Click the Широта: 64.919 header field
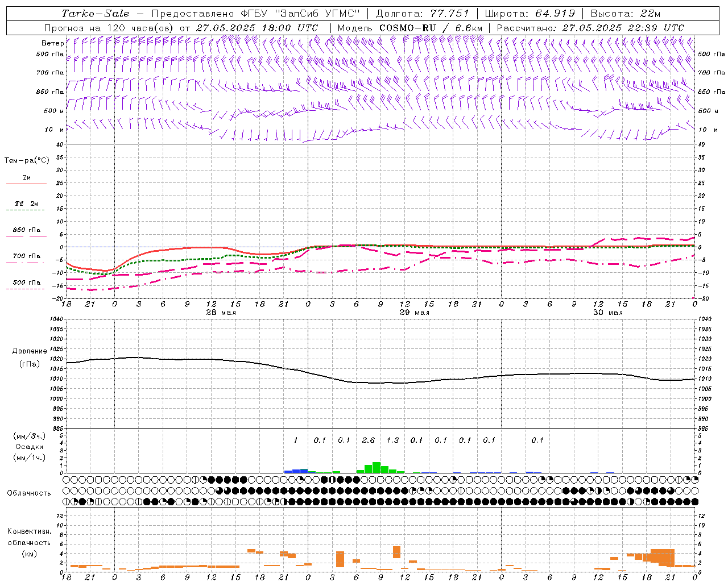The height and width of the screenshot is (582, 728). point(530,14)
